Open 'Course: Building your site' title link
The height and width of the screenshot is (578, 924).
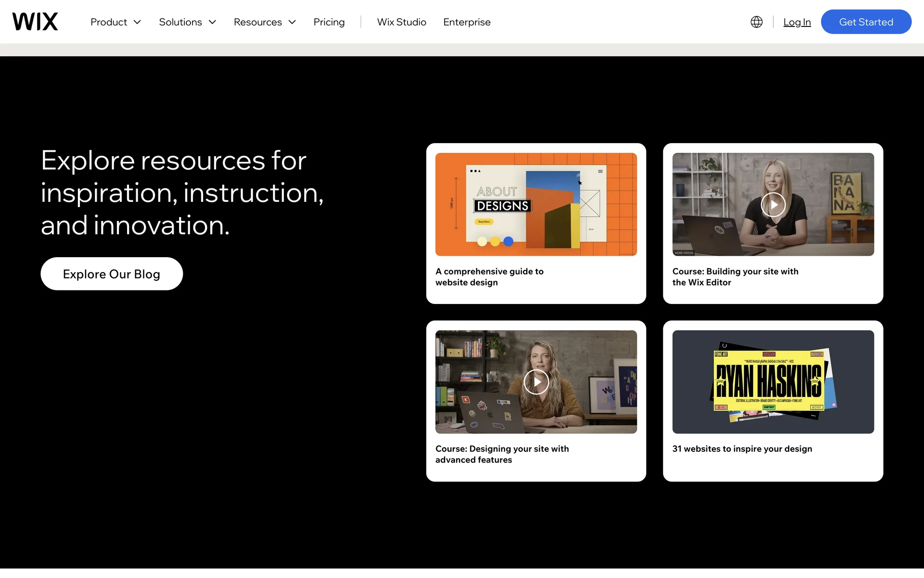[735, 277]
